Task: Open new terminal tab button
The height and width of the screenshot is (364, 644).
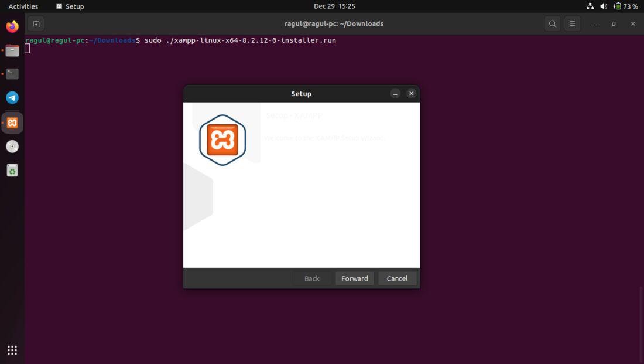Action: click(x=36, y=24)
